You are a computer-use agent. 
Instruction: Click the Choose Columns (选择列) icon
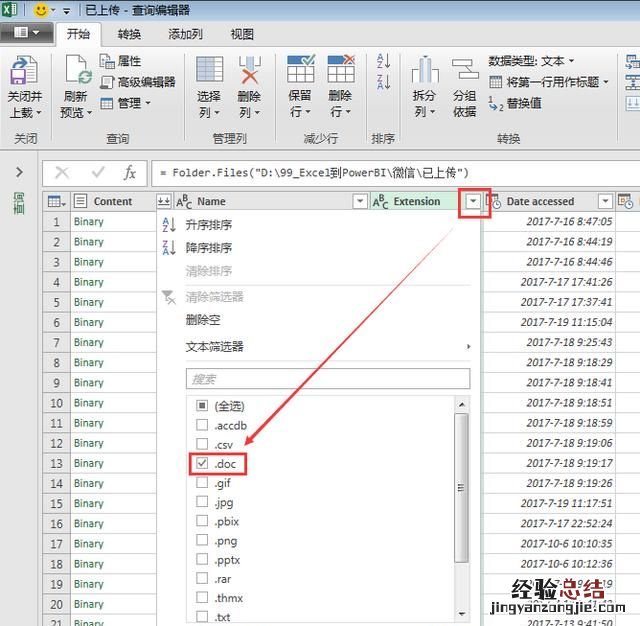tap(209, 69)
